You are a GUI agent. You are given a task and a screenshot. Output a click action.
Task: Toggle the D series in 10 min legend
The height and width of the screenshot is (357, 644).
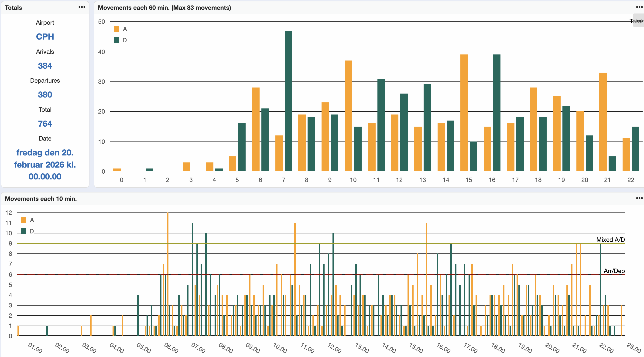click(27, 231)
